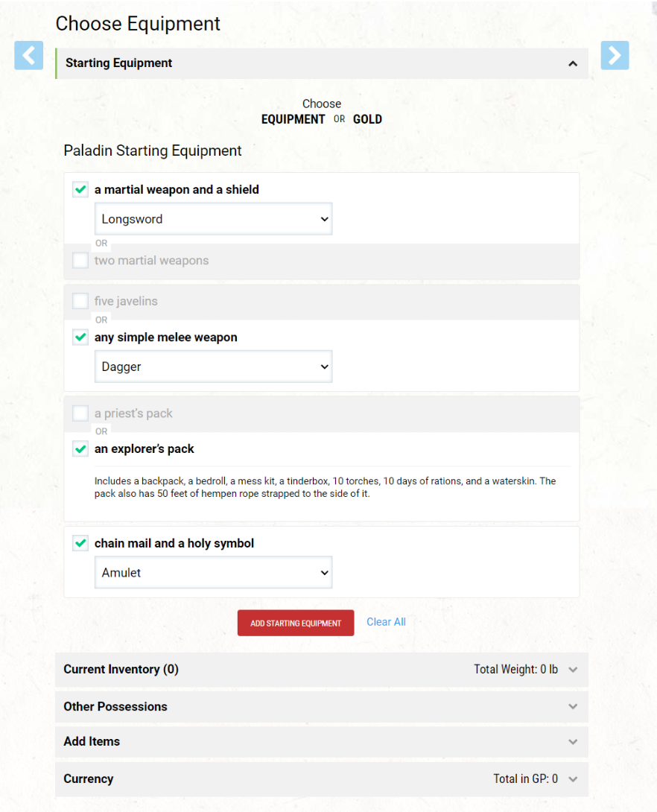Collapse the Starting Equipment section chevron
657x812 pixels.
click(x=573, y=64)
